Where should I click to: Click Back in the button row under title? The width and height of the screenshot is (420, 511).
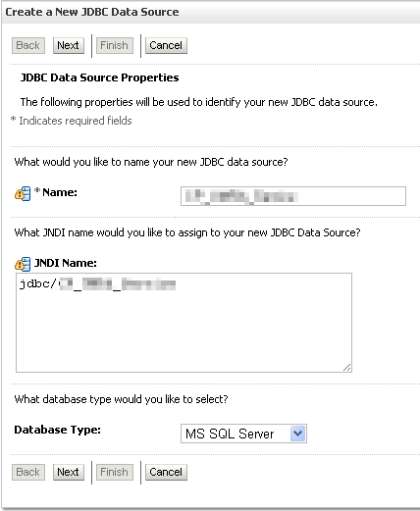point(28,45)
